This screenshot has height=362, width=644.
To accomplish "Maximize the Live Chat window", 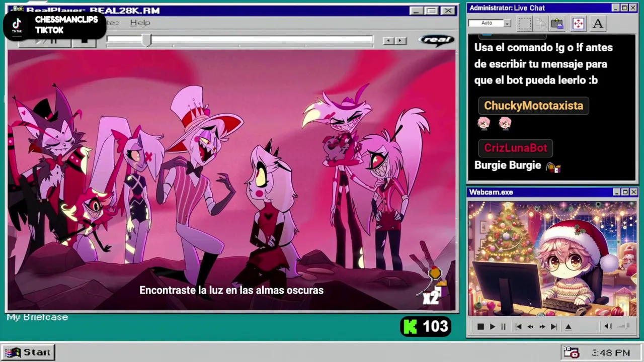I will point(624,8).
